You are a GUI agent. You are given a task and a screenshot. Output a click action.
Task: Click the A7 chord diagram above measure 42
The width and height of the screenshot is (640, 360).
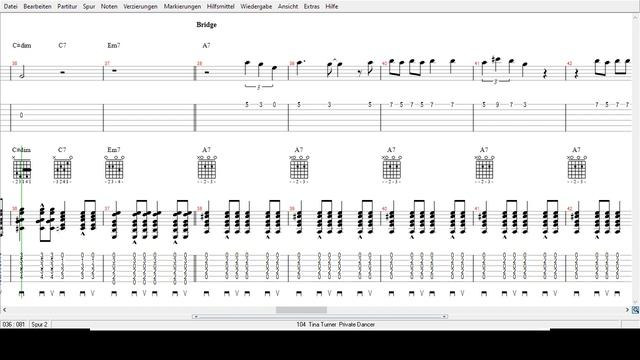click(x=576, y=169)
